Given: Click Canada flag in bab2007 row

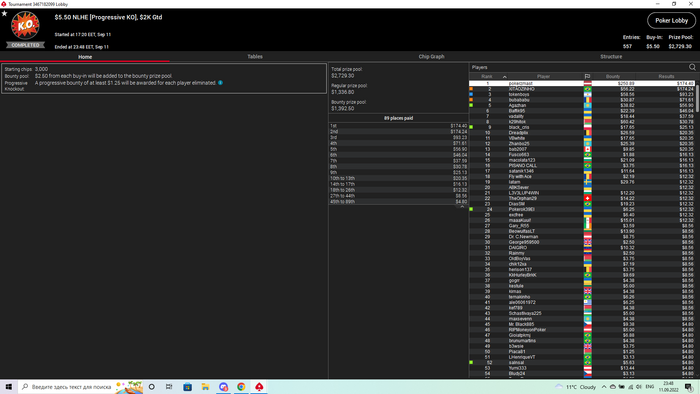Looking at the screenshot, I should 588,149.
